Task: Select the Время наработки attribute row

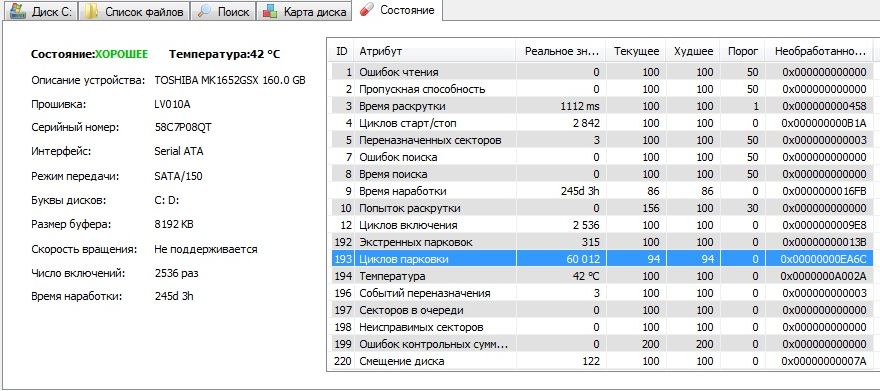Action: [x=601, y=191]
